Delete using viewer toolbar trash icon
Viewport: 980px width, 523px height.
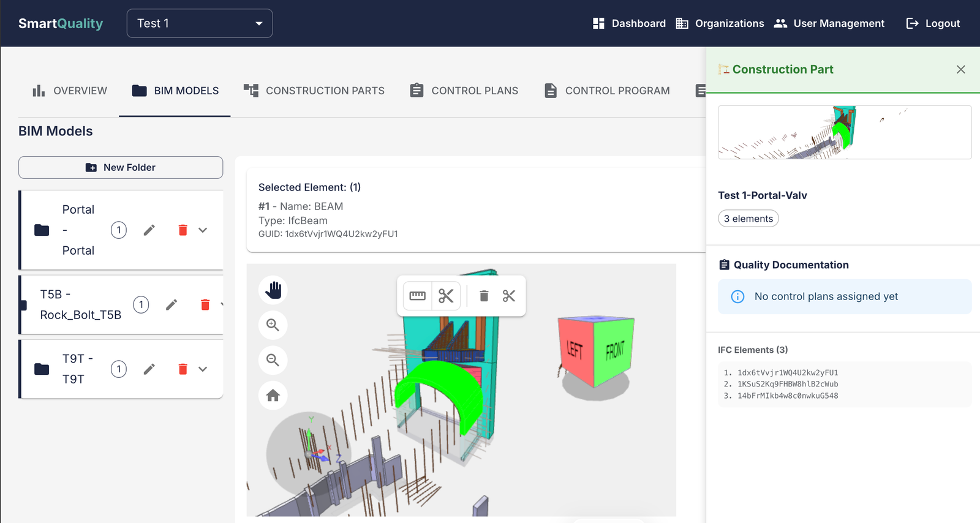484,296
